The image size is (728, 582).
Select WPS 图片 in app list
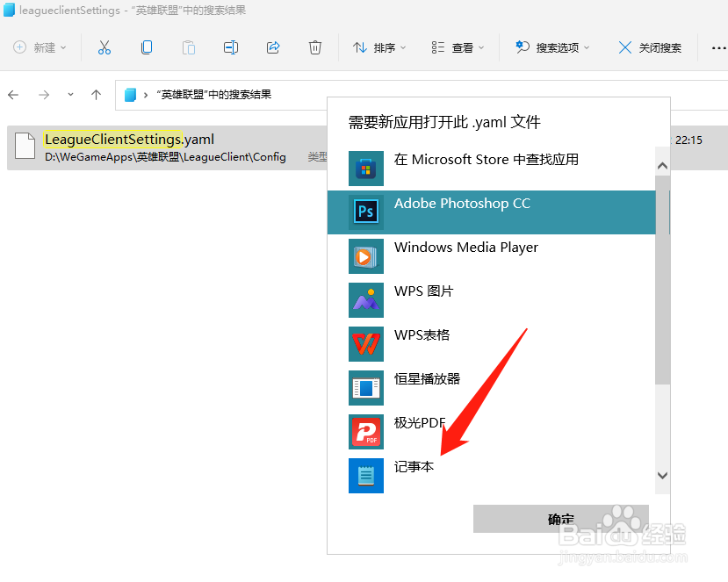click(491, 300)
